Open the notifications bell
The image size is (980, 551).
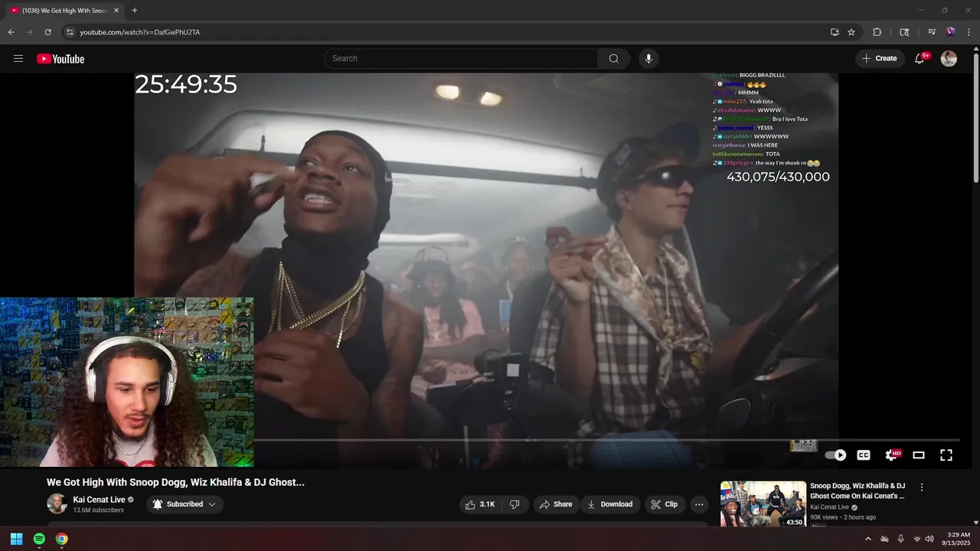click(x=920, y=59)
